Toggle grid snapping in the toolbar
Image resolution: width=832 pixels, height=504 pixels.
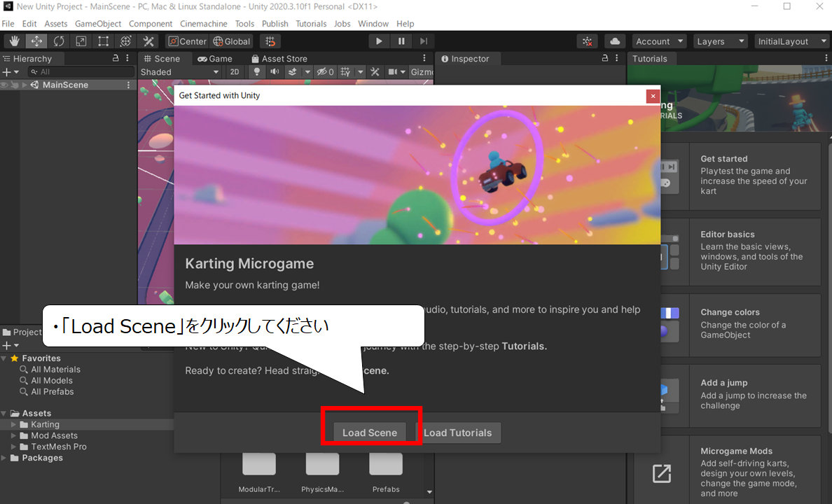(x=270, y=41)
